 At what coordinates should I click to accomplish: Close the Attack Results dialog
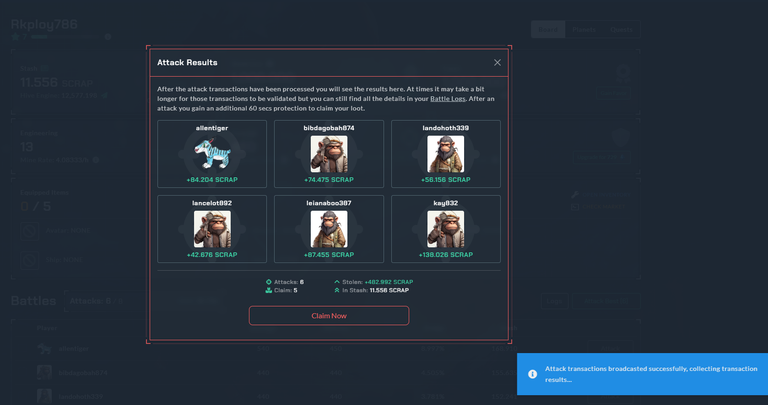497,63
